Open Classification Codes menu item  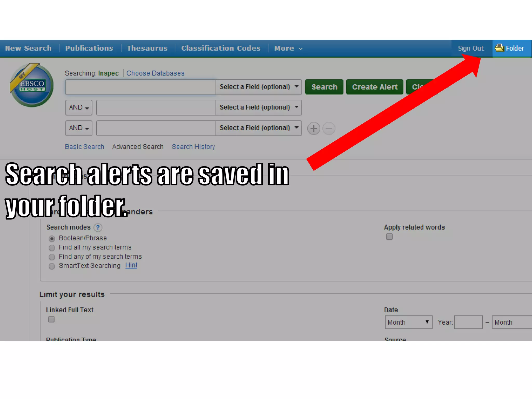point(221,48)
